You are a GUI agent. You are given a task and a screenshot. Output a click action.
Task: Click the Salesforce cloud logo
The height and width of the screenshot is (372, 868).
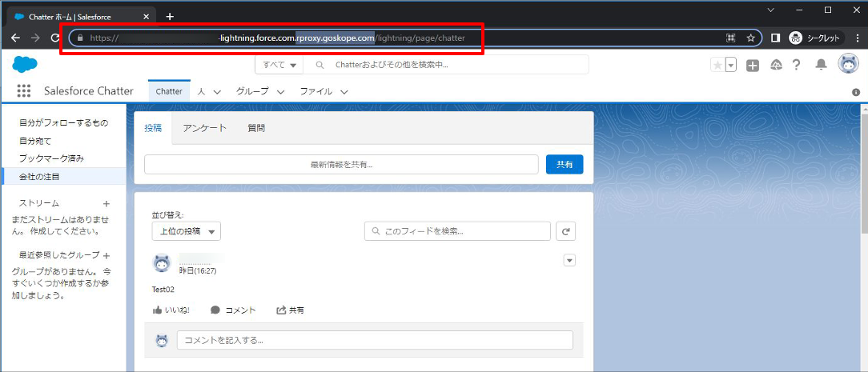pyautogui.click(x=25, y=65)
